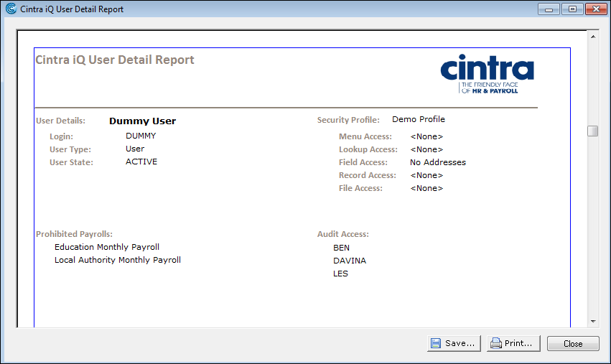Click the Menu Access '<None>' value
This screenshot has height=364, width=611.
pos(426,136)
